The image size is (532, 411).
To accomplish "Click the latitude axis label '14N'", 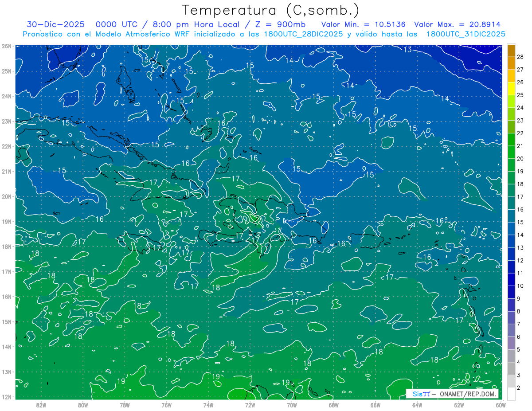I will point(6,347).
